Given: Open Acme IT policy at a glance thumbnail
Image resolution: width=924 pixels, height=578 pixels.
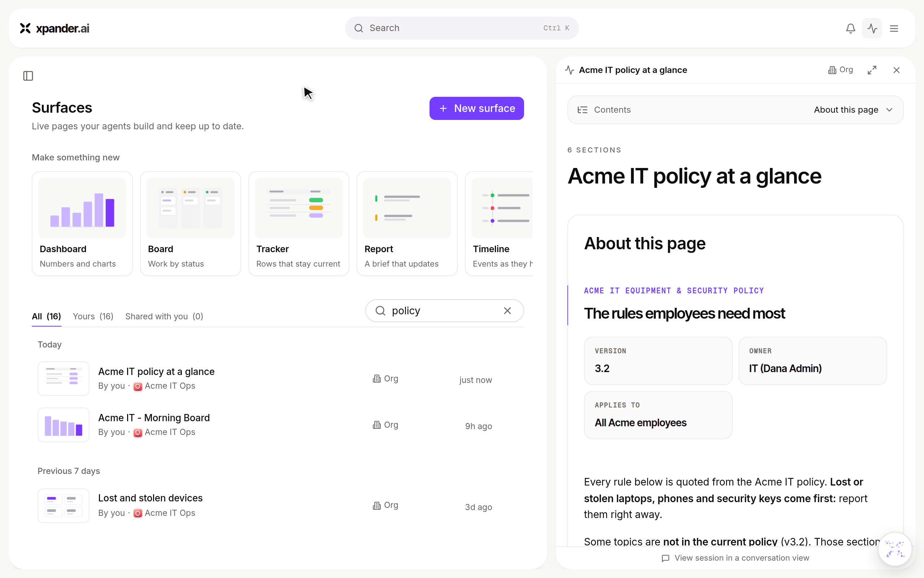Looking at the screenshot, I should 64,379.
